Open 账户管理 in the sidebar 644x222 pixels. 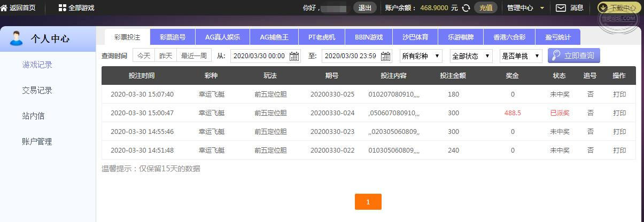click(x=37, y=141)
